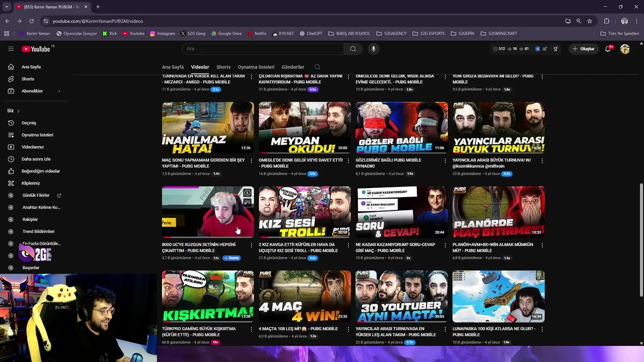Start voice search with microphone icon
The height and width of the screenshot is (362, 644).
(373, 49)
